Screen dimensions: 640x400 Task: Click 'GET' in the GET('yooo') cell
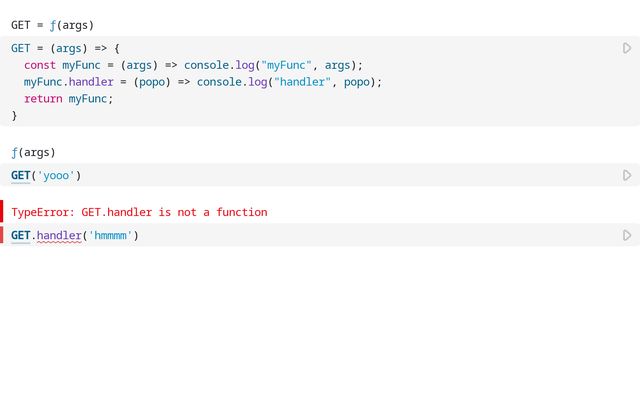click(21, 175)
